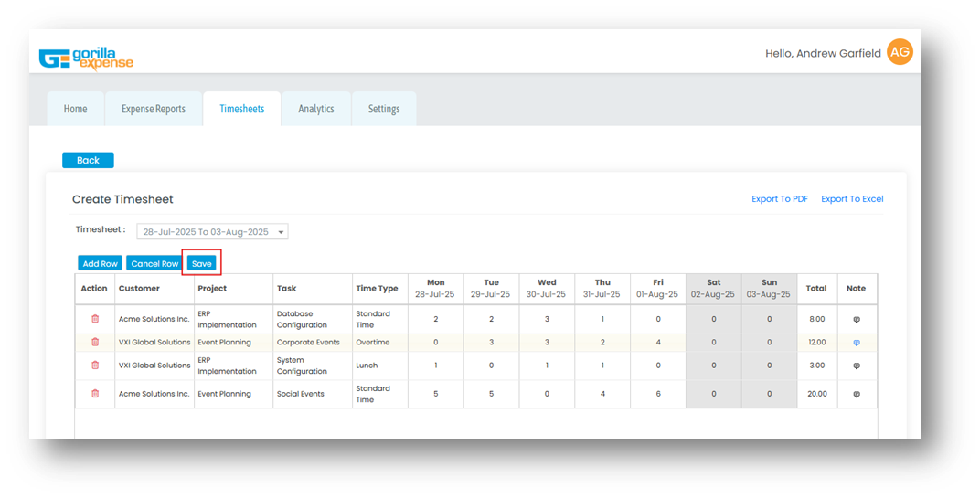
Task: Click Acme Solutions Inc. in Database Configuration row
Action: pyautogui.click(x=154, y=319)
